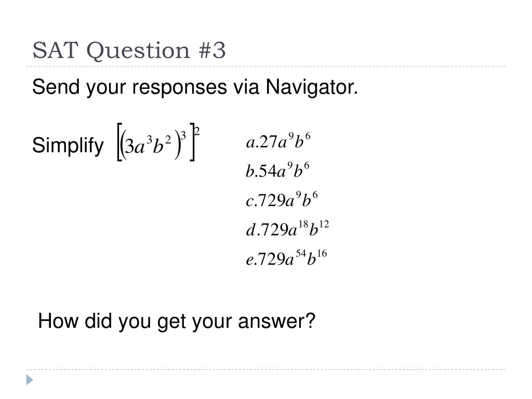Click the outer exponent 2 on the bracket
The width and height of the screenshot is (532, 399).
[197, 130]
